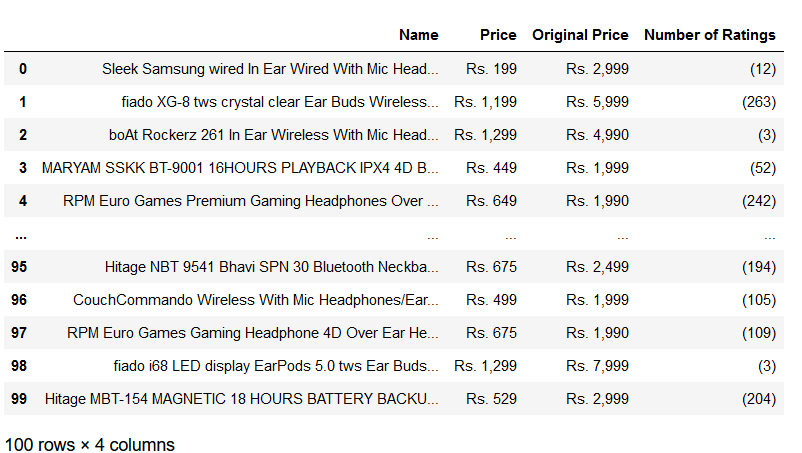The width and height of the screenshot is (802, 453).
Task: Click the Rs. 7,999 original price cell
Action: (597, 366)
